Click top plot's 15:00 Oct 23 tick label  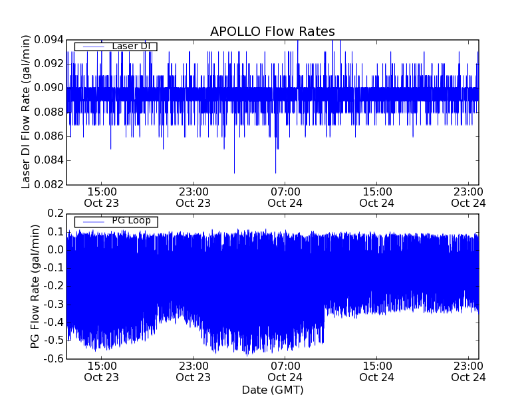pos(101,197)
